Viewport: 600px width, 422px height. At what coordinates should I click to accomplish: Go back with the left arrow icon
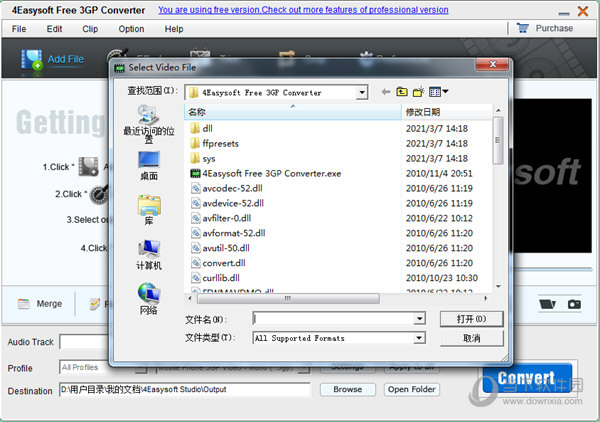tap(386, 92)
